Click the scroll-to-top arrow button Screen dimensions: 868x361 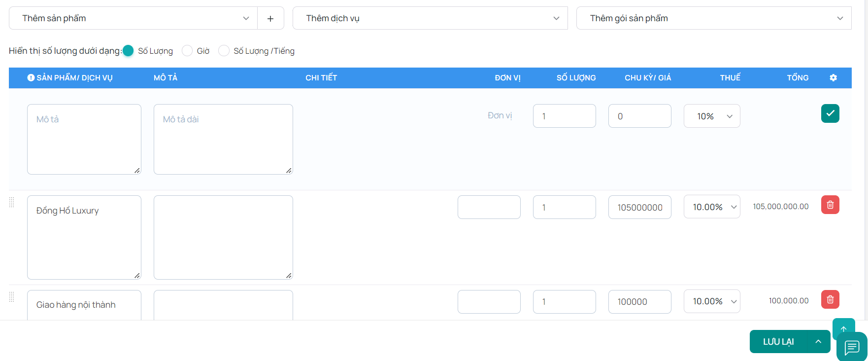click(x=843, y=328)
